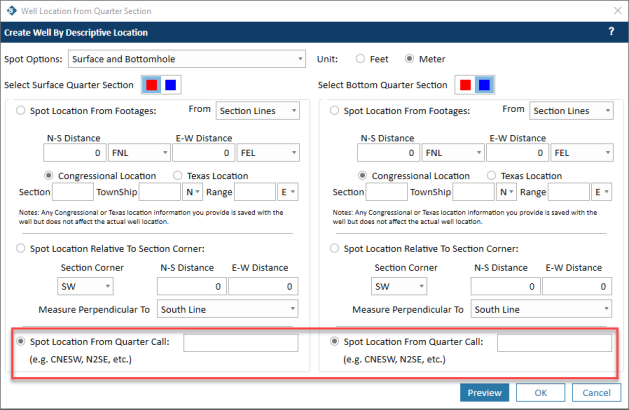The image size is (629, 410).
Task: Open surface Township N direction dropdown
Action: point(193,192)
